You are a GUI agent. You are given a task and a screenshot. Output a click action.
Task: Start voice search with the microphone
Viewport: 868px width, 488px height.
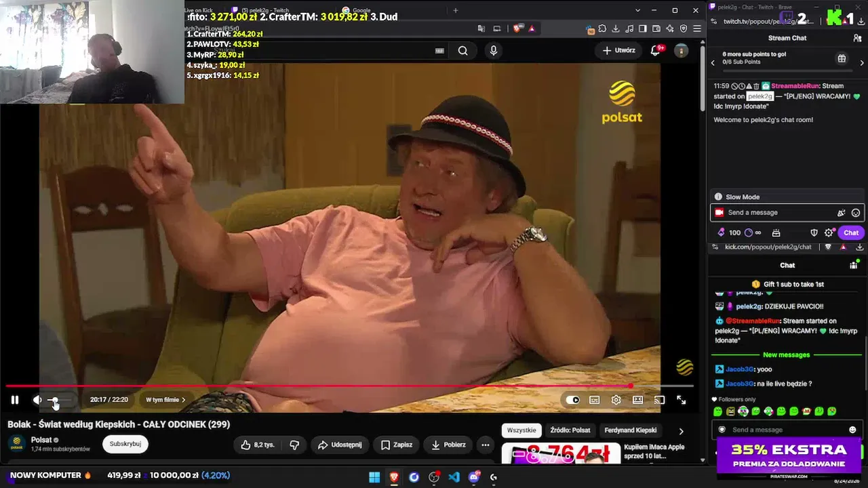pos(493,50)
